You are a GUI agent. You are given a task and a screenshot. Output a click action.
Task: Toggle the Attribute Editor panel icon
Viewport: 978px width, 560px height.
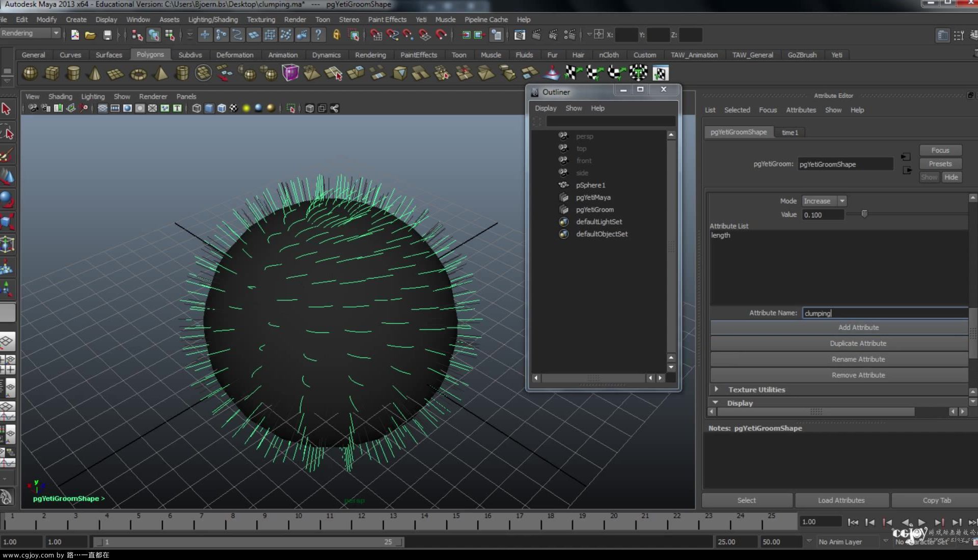[942, 35]
